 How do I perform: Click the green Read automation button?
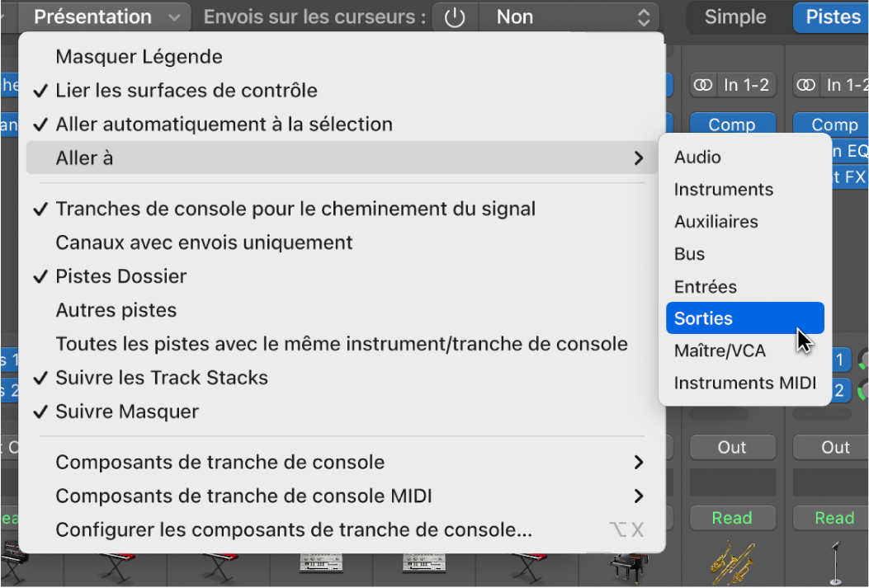[732, 518]
